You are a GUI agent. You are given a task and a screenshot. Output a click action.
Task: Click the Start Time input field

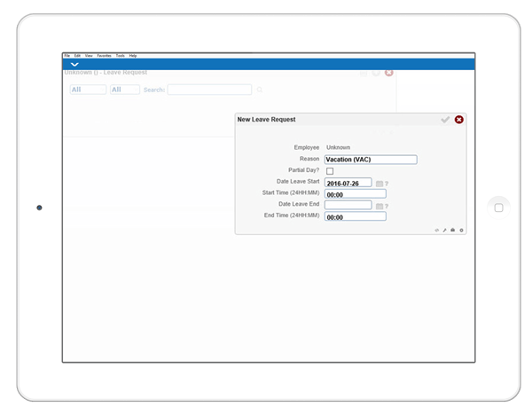[355, 194]
